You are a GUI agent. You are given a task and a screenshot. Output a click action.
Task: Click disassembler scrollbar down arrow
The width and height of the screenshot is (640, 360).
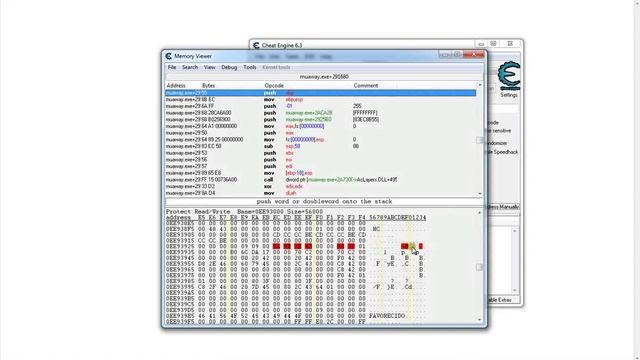point(480,193)
